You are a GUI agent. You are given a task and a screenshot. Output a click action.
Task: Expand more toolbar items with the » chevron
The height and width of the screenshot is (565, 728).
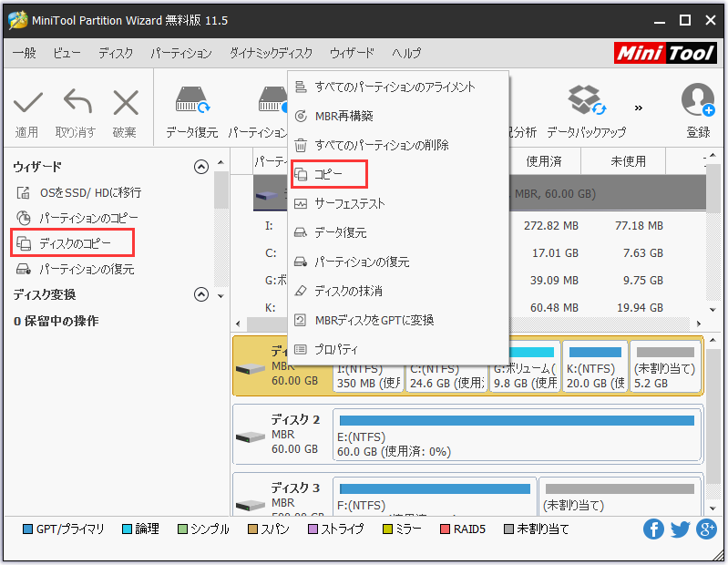[639, 108]
